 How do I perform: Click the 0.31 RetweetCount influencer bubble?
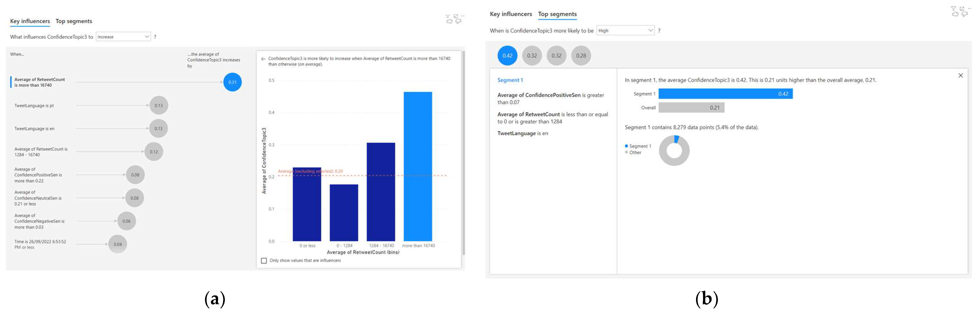[x=232, y=82]
